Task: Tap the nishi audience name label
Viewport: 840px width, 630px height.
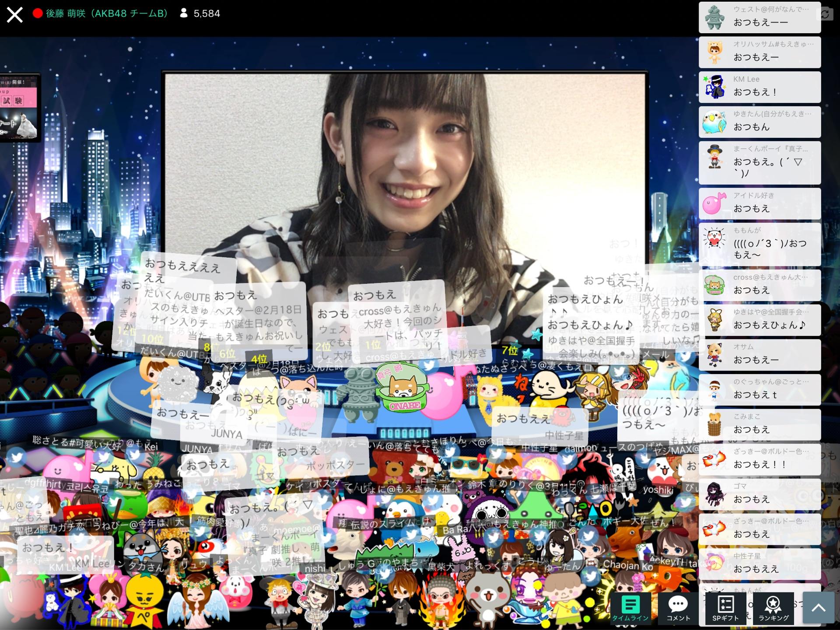Action: pos(315,568)
